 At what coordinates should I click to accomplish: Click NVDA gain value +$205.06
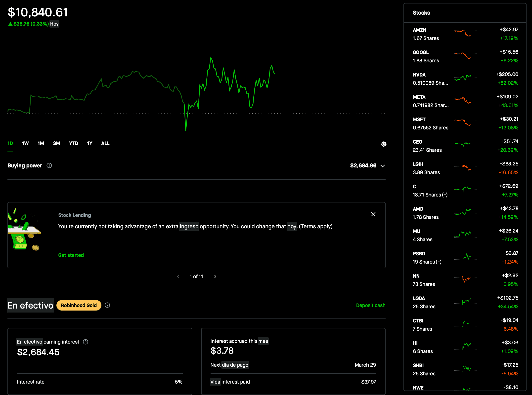[x=507, y=74]
